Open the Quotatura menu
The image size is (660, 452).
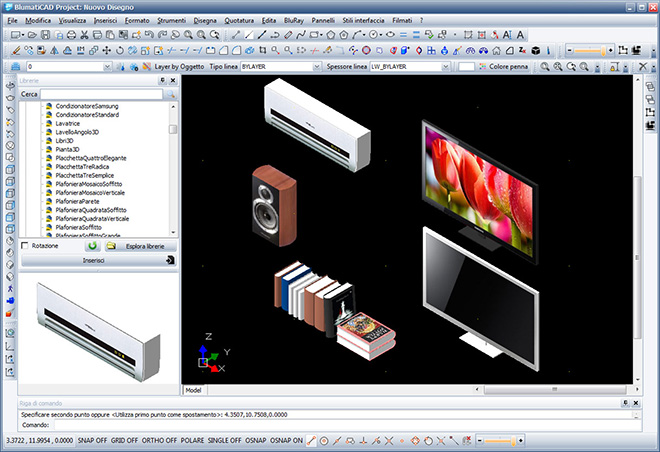click(240, 20)
